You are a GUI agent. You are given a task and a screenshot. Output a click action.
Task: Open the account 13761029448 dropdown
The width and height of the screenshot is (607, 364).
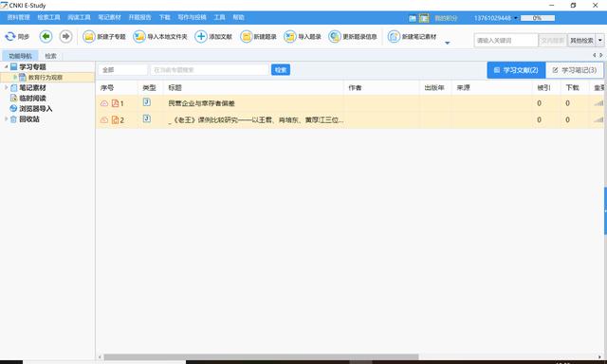[516, 18]
